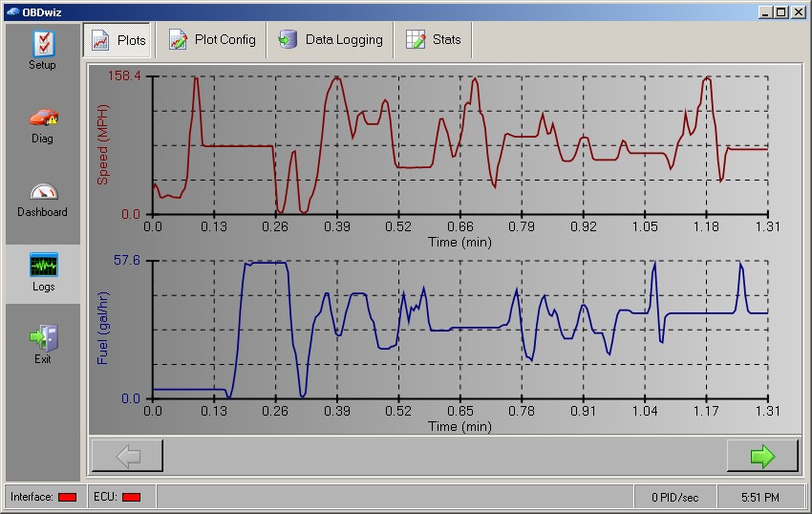Click the red ECU status indicator
This screenshot has width=812, height=514.
tap(131, 498)
